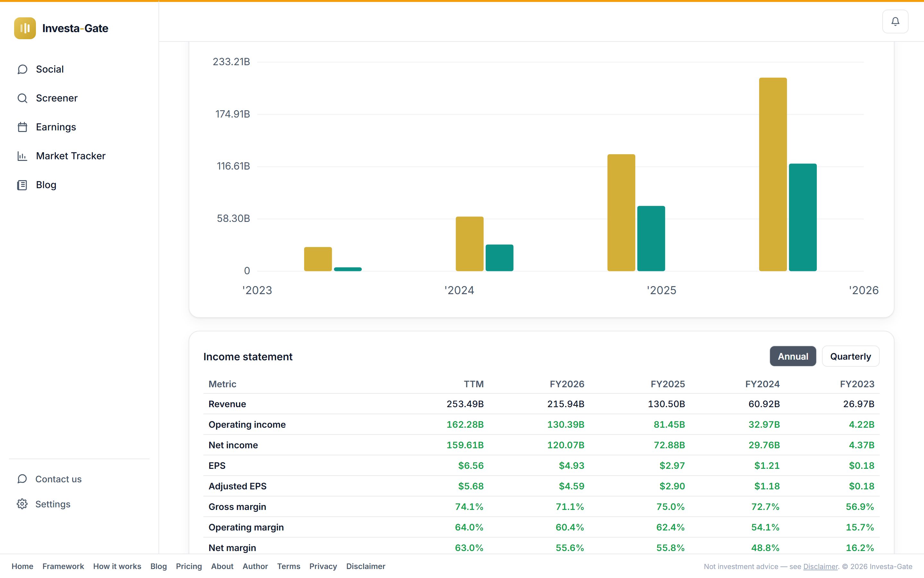Visit the Pricing footer link
The height and width of the screenshot is (578, 924).
(189, 566)
